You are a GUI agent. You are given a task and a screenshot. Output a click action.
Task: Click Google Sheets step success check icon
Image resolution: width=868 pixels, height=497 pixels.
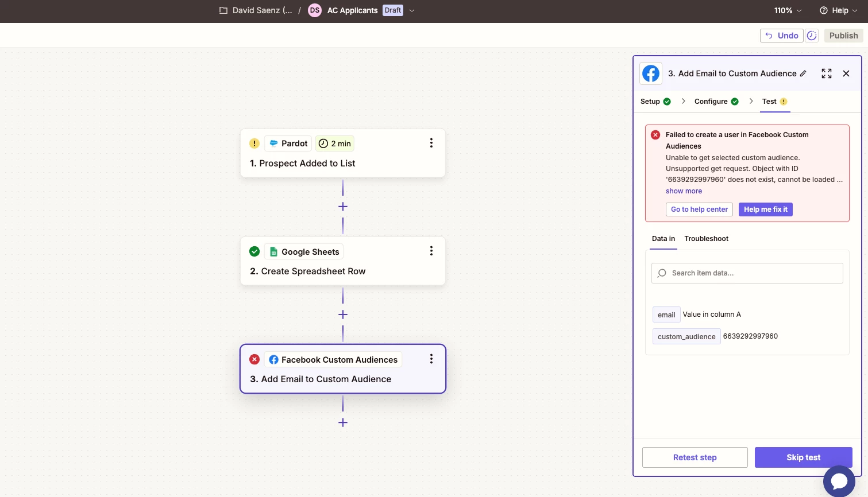point(254,251)
